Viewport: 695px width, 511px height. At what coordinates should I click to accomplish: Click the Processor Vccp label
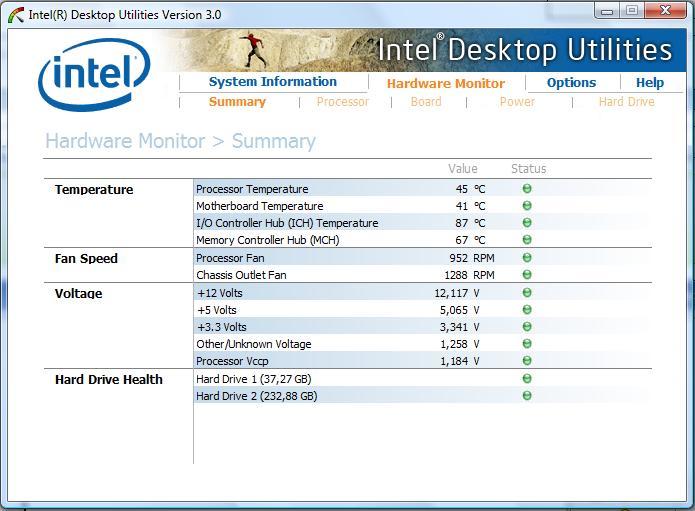tap(232, 361)
